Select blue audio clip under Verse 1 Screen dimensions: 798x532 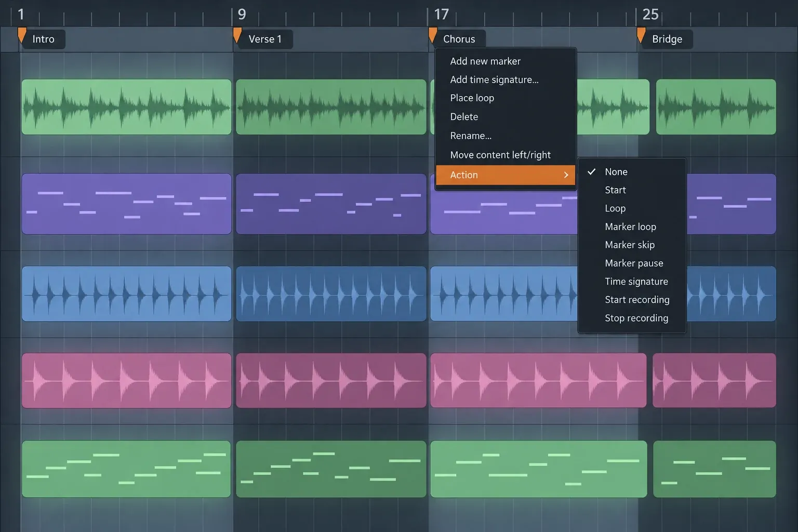[331, 294]
